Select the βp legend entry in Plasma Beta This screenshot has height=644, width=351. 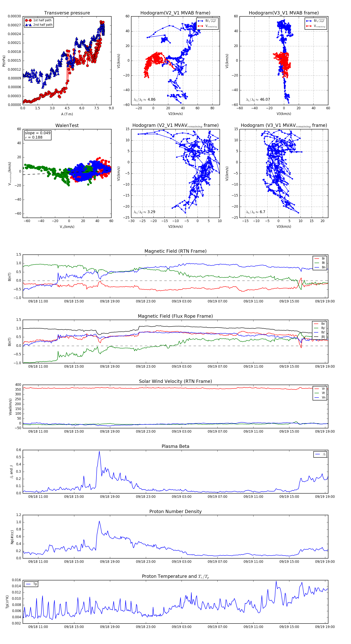(x=320, y=454)
